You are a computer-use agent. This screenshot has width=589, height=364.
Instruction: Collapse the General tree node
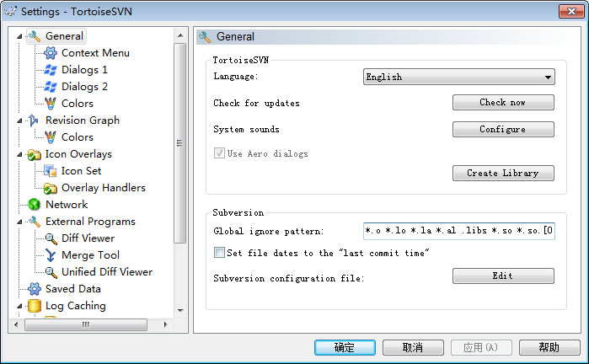tap(19, 36)
